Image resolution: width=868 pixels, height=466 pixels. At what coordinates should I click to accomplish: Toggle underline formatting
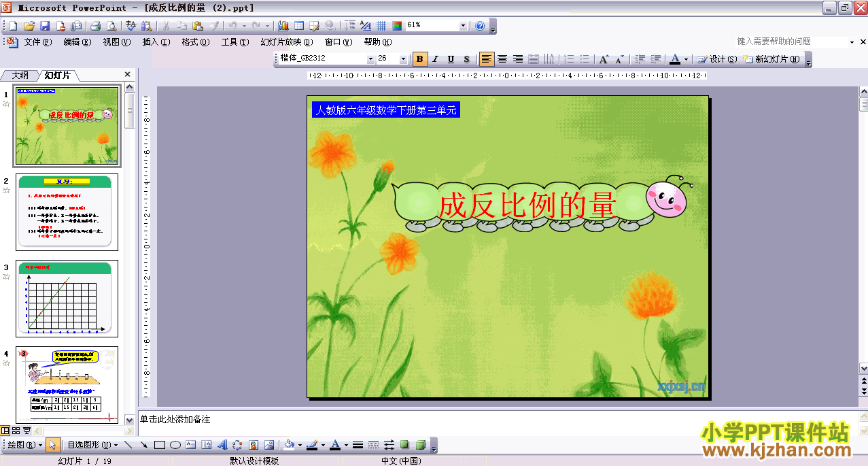(451, 59)
